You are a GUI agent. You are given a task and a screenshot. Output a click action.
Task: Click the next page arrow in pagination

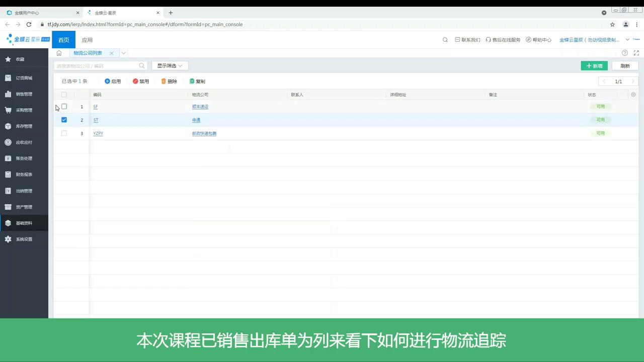633,81
